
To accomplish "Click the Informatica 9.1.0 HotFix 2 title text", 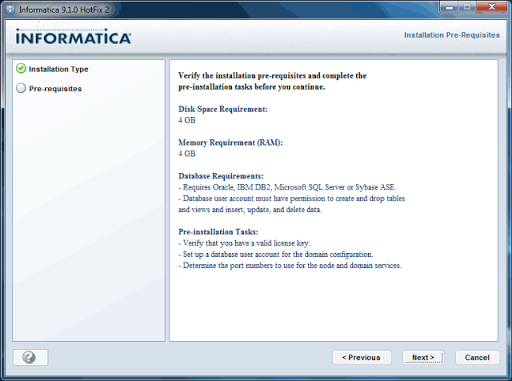I will point(64,10).
